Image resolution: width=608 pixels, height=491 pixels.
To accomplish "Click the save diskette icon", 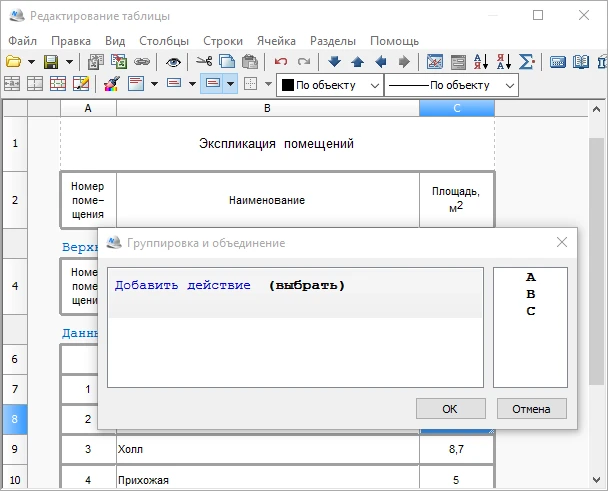I will tap(50, 62).
